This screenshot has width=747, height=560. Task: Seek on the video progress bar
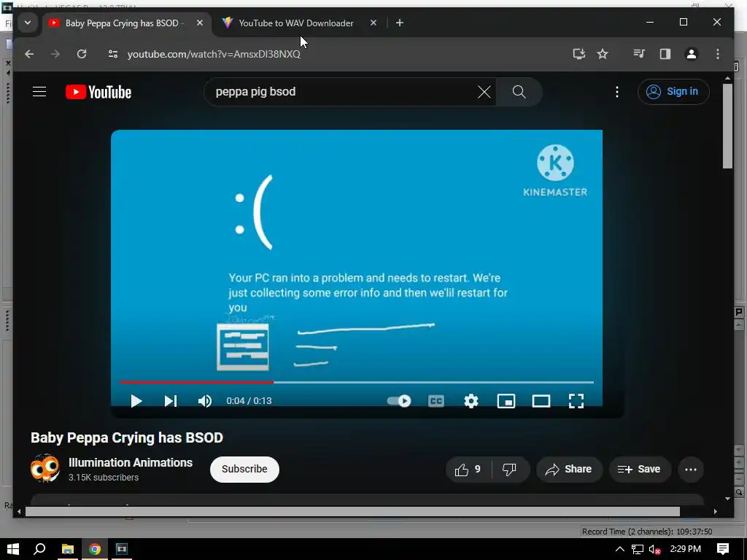(x=356, y=382)
